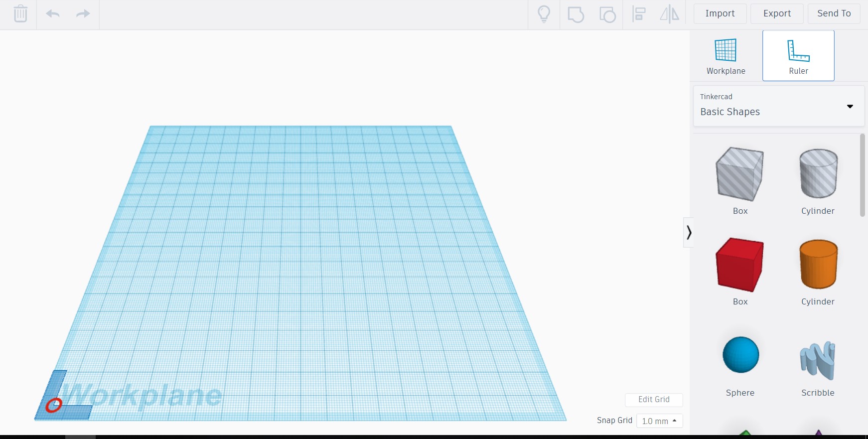The height and width of the screenshot is (439, 868).
Task: Open the Import dialog
Action: coord(720,13)
